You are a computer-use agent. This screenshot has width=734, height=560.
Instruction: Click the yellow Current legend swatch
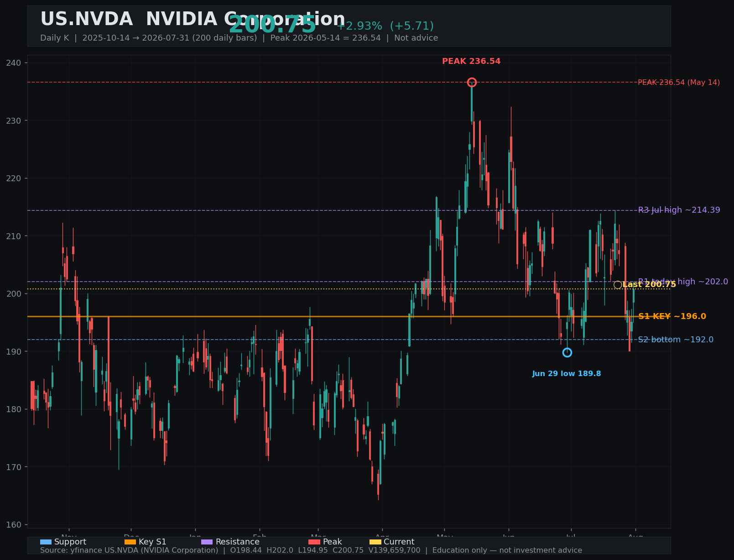tap(375, 542)
